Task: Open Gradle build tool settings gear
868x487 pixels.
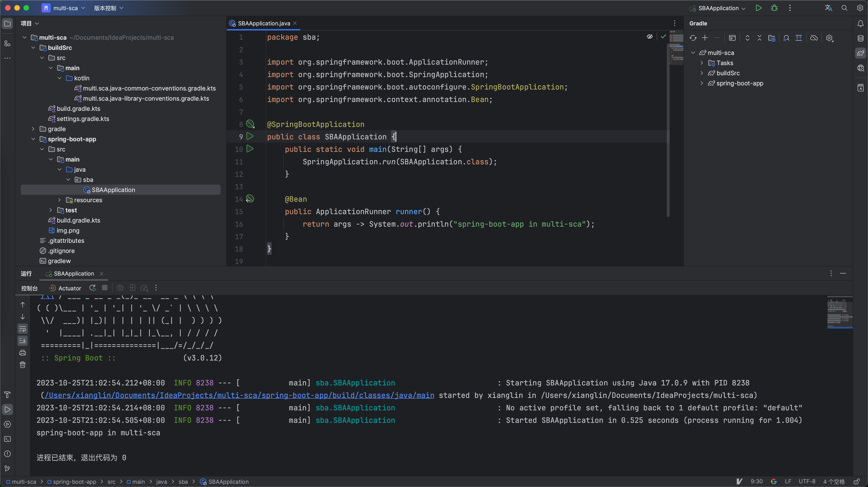Action: pyautogui.click(x=829, y=38)
